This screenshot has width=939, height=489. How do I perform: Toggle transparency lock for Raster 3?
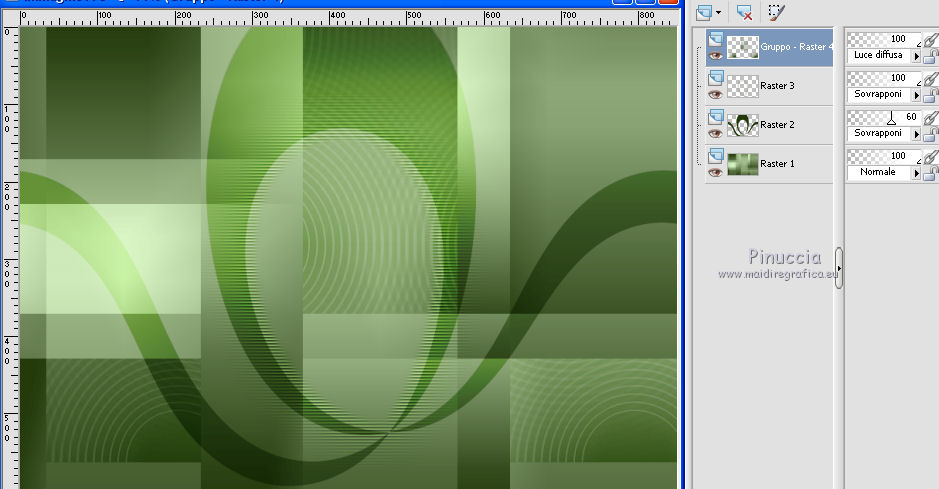point(931,95)
